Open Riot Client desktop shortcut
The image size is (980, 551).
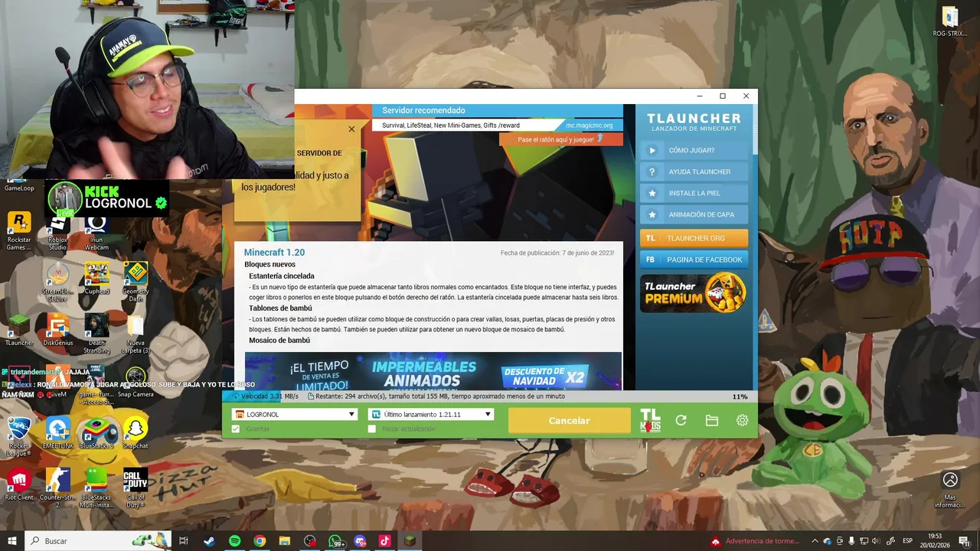click(x=19, y=484)
